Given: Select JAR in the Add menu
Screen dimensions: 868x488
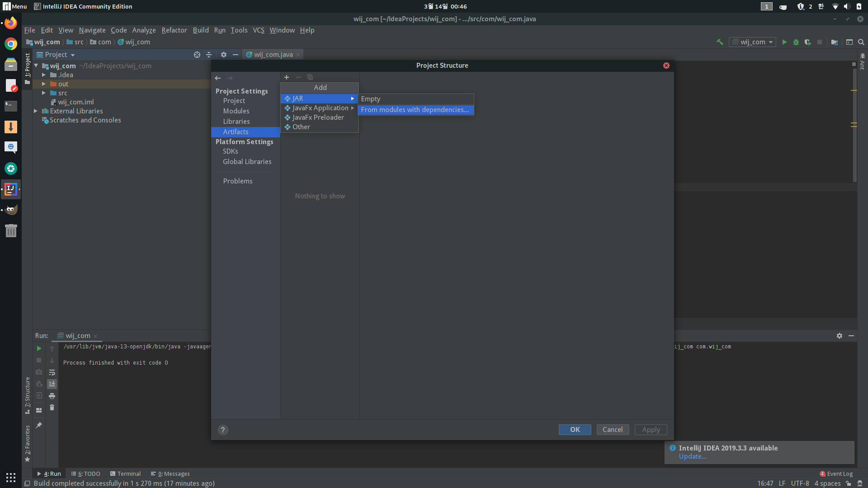Looking at the screenshot, I should (320, 99).
